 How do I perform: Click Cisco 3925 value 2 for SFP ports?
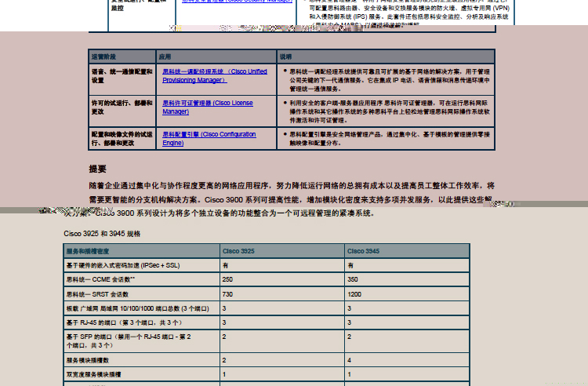point(224,337)
